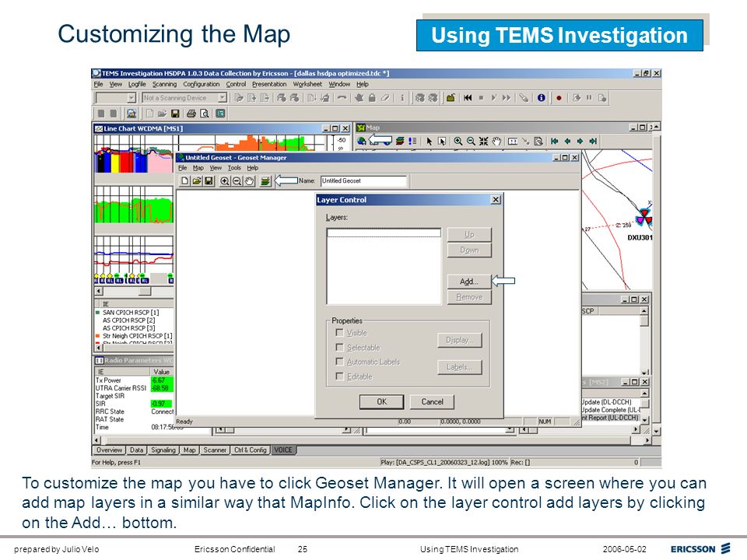Click last item green arrow in Map toolbar
This screenshot has width=747, height=560.
(593, 141)
